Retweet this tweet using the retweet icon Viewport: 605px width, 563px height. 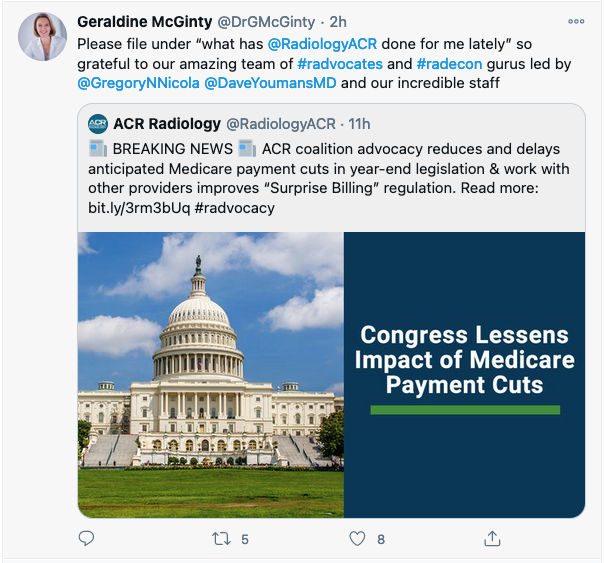tap(222, 538)
